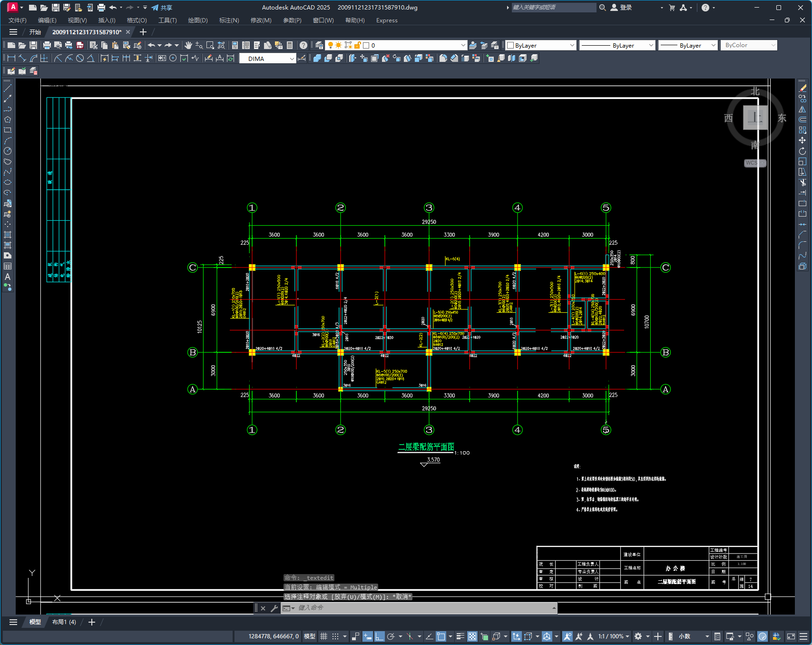Screen dimensions: 812x645
Task: Toggle dynamic input in status bar
Action: tap(367, 636)
